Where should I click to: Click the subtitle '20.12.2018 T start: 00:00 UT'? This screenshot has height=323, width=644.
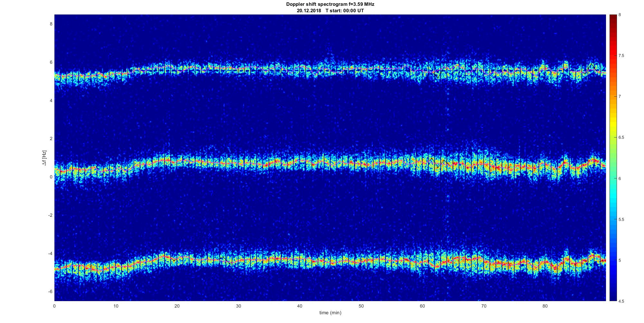tap(330, 11)
